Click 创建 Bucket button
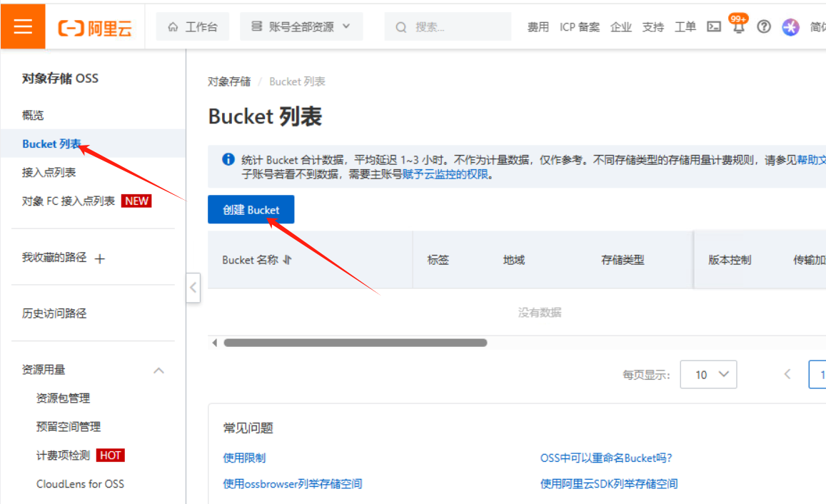The width and height of the screenshot is (826, 504). pos(251,210)
